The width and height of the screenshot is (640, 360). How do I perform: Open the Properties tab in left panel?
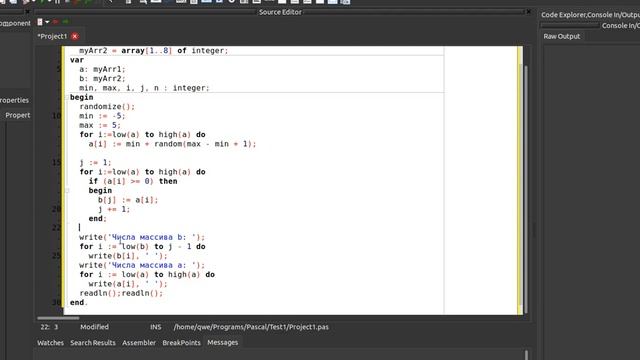click(x=15, y=100)
